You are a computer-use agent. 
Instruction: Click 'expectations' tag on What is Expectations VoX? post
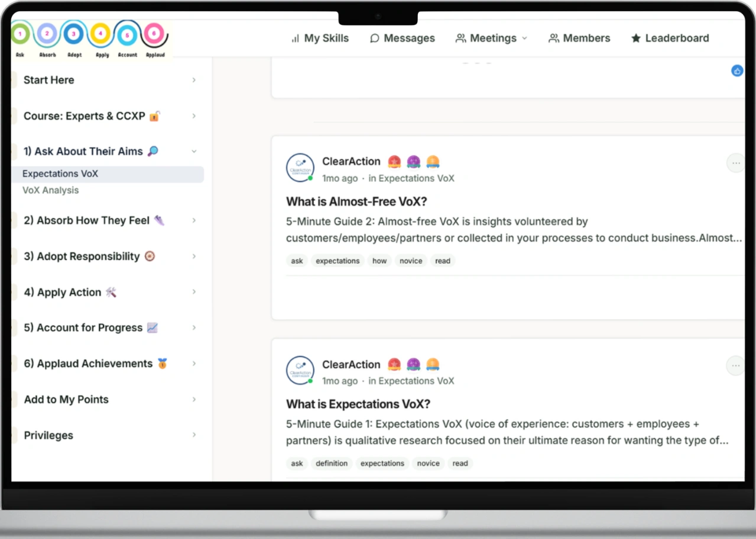pos(382,463)
